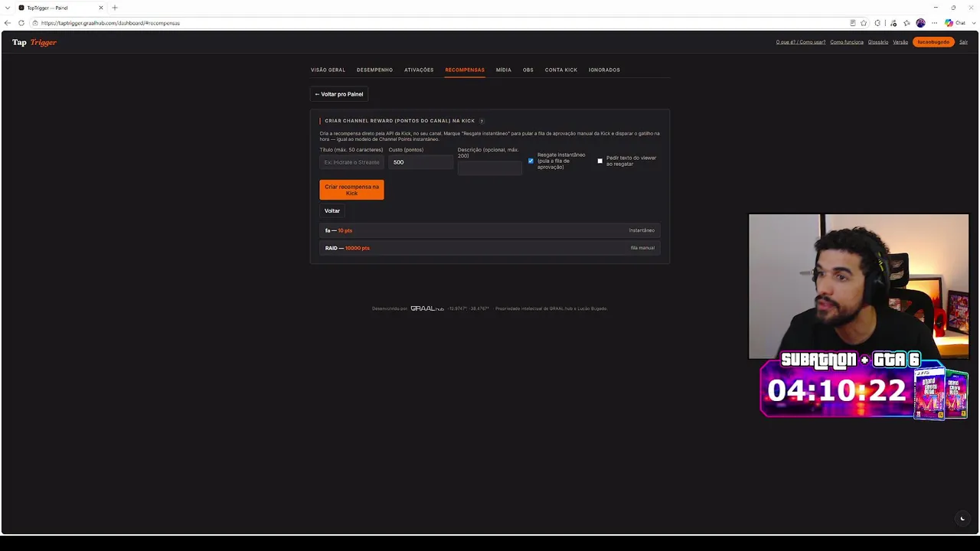This screenshot has width=980, height=551.
Task: Click the subathon timer 04:10:22
Action: tap(837, 390)
